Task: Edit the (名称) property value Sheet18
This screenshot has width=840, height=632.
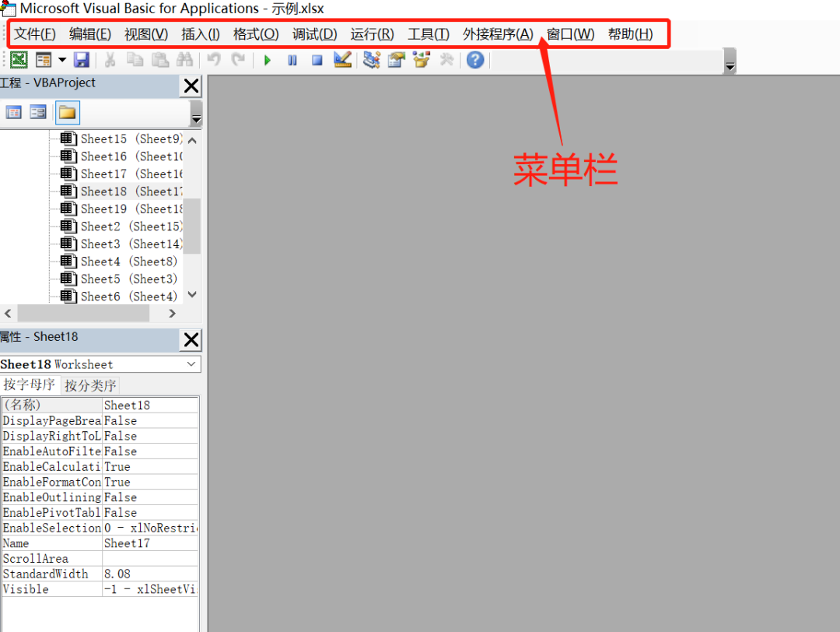Action: [151, 406]
